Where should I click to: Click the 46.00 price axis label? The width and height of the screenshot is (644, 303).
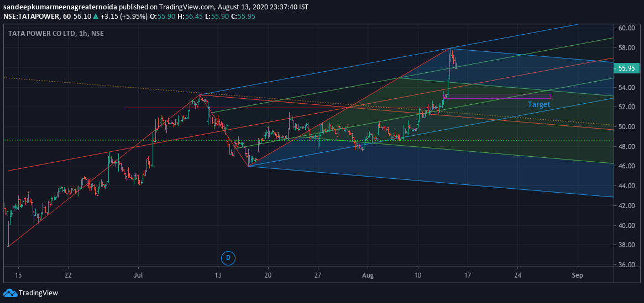[627, 166]
